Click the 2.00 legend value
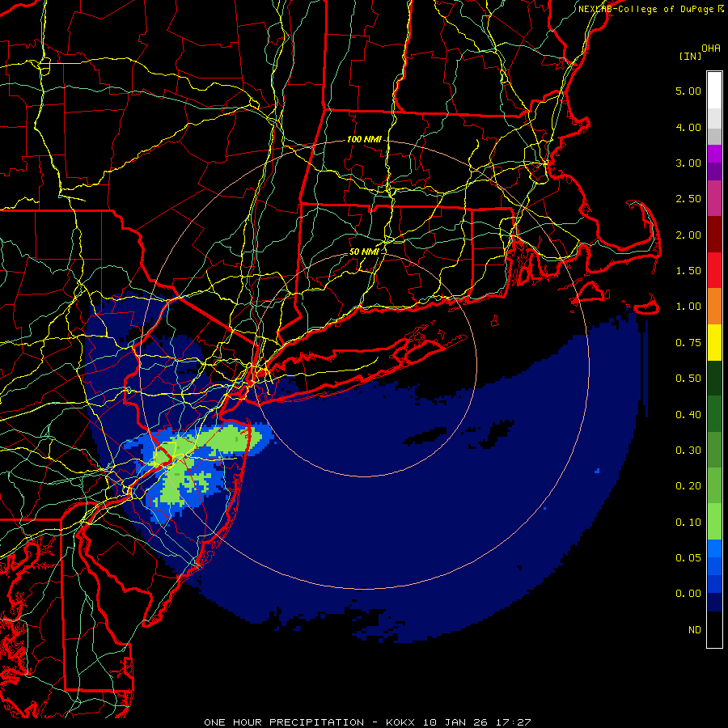 [688, 235]
